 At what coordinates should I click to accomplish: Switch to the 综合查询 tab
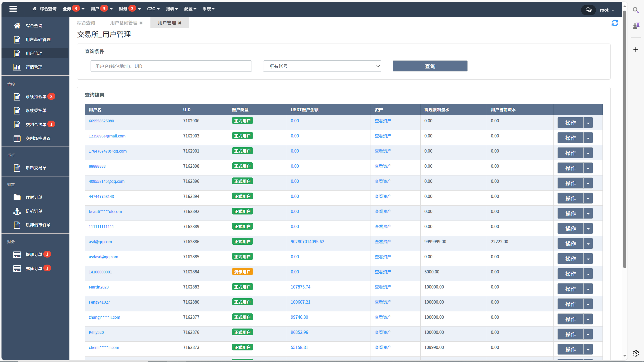86,23
